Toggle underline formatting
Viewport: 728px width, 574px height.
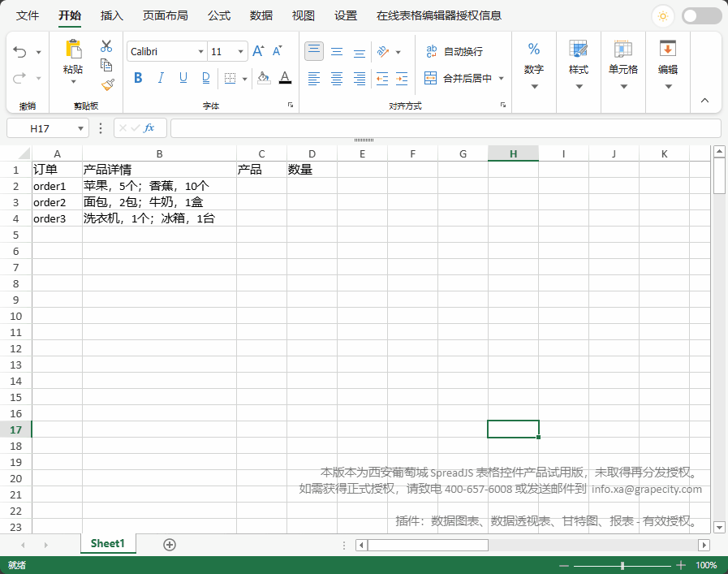[183, 78]
